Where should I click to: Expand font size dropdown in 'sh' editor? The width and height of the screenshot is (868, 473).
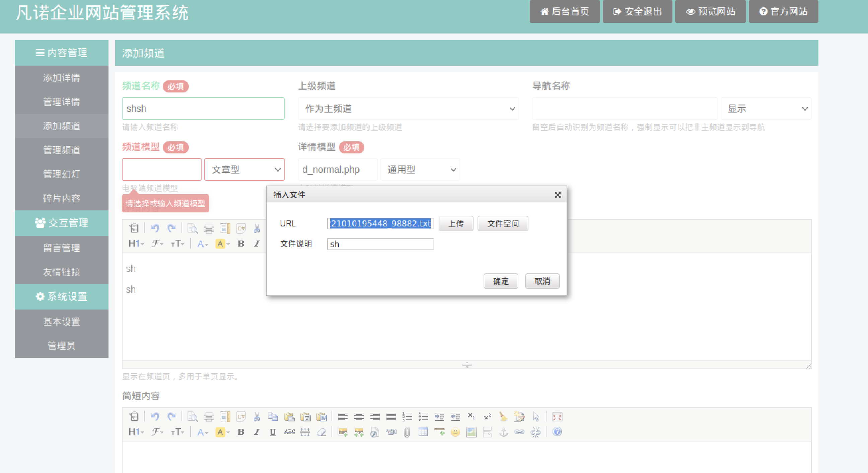point(177,244)
